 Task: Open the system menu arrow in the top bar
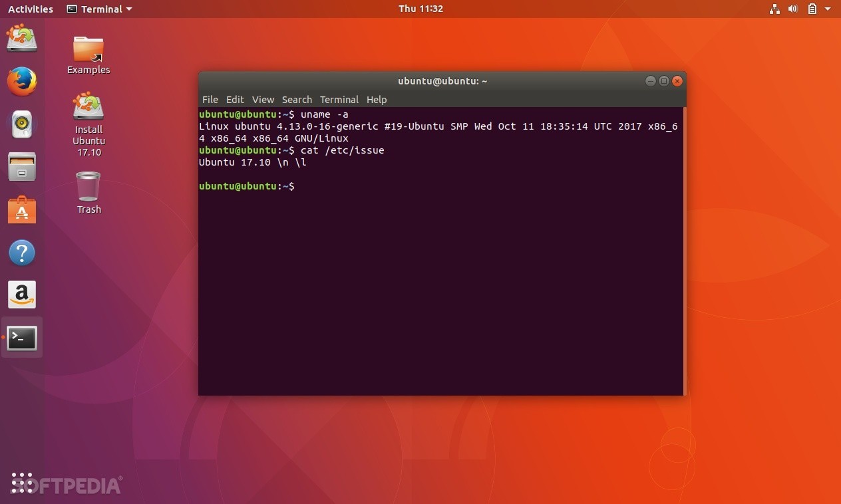click(828, 9)
